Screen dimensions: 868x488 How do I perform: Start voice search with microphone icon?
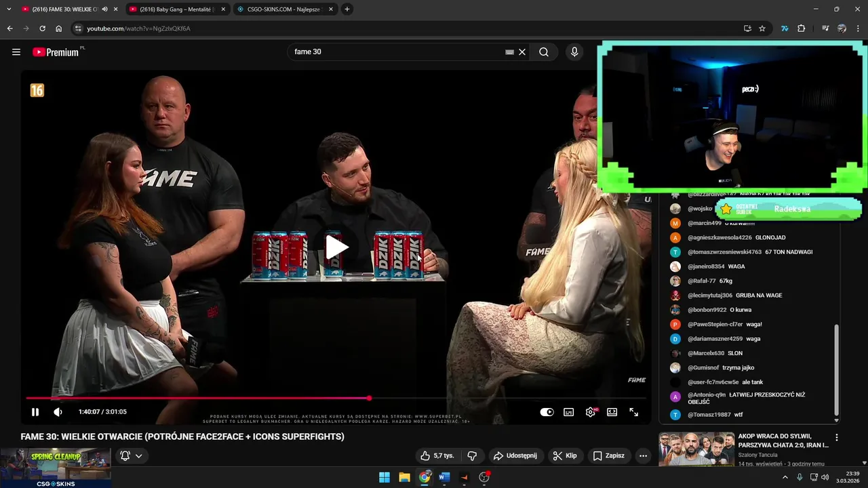point(574,52)
